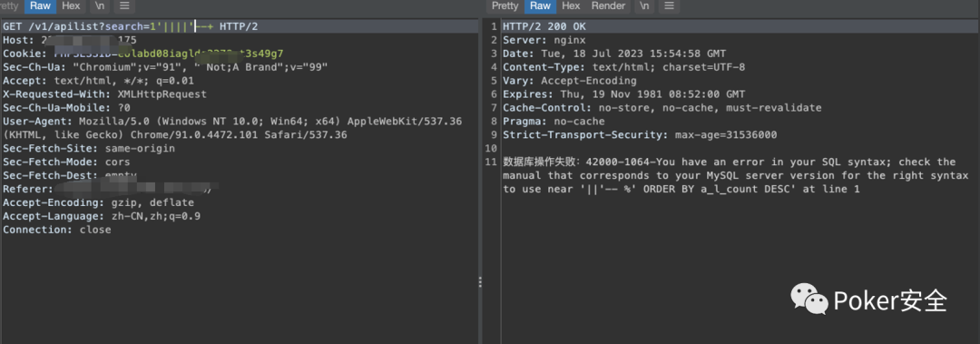980x344 pixels.
Task: Click the Expires response header line
Action: point(623,94)
